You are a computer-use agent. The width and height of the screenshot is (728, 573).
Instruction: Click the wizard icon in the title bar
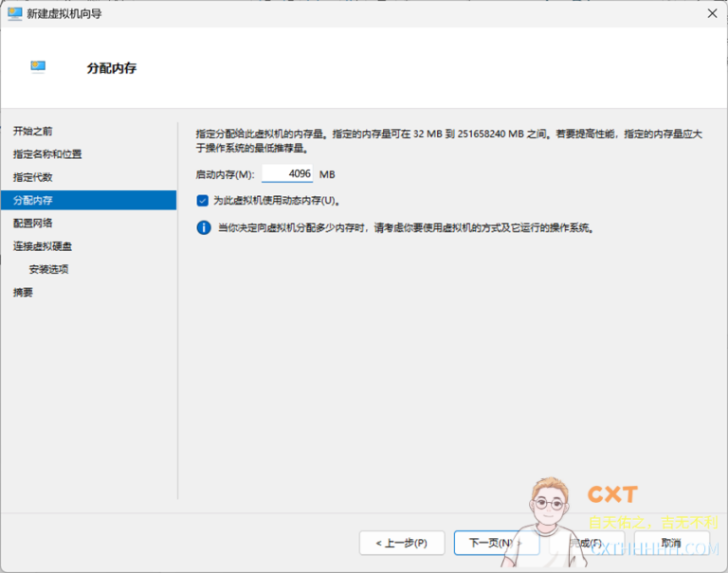coord(15,13)
